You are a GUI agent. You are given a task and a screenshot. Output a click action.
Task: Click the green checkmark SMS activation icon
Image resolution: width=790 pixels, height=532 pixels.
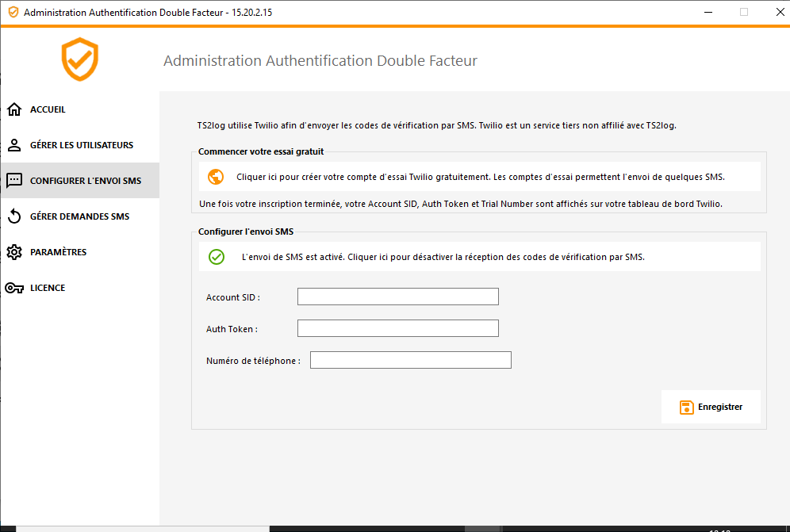pyautogui.click(x=217, y=257)
